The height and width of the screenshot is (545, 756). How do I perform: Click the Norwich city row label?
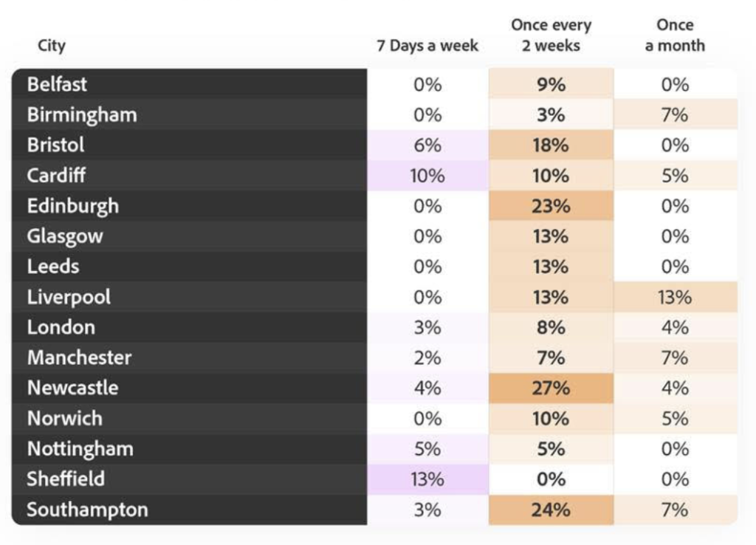point(65,418)
